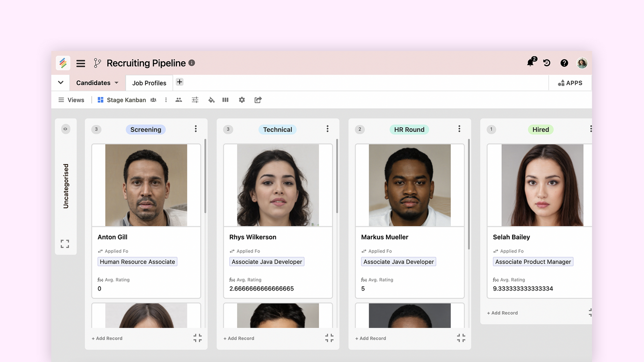Screen dimensions: 644x362
Task: Open the filter sliders icon
Action: [195, 100]
